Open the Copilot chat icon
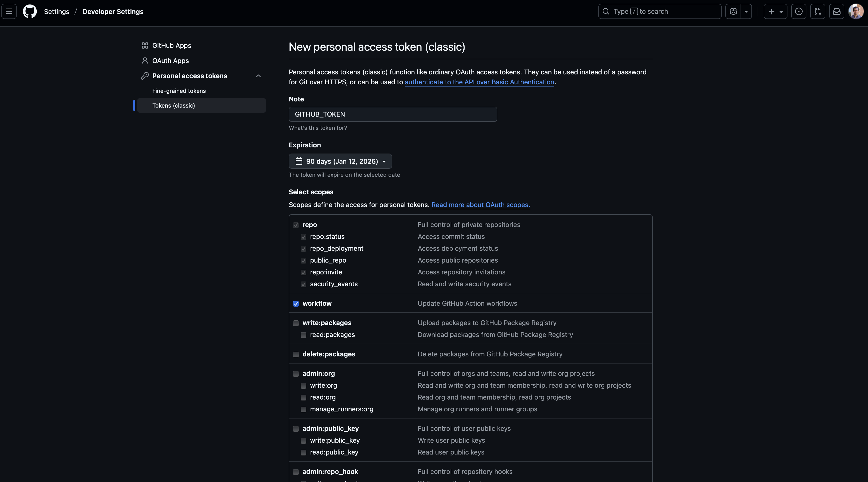Screen dimensions: 868x482 733,11
